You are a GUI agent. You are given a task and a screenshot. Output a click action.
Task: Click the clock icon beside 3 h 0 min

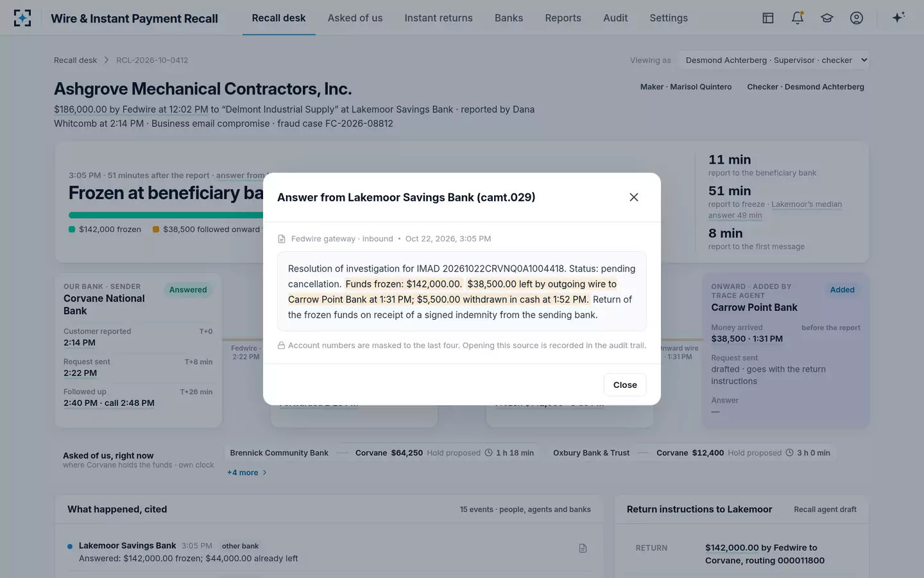789,453
